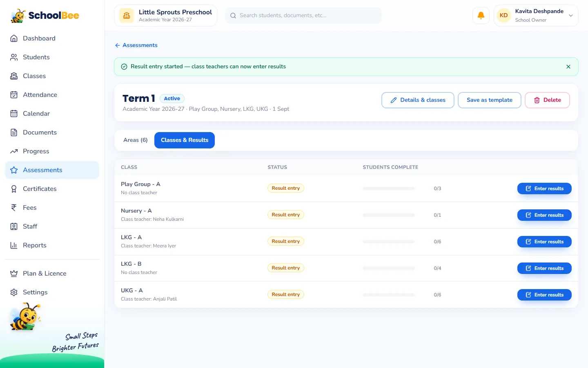The image size is (588, 368).
Task: Open Attendance in the sidebar
Action: pyautogui.click(x=52, y=95)
